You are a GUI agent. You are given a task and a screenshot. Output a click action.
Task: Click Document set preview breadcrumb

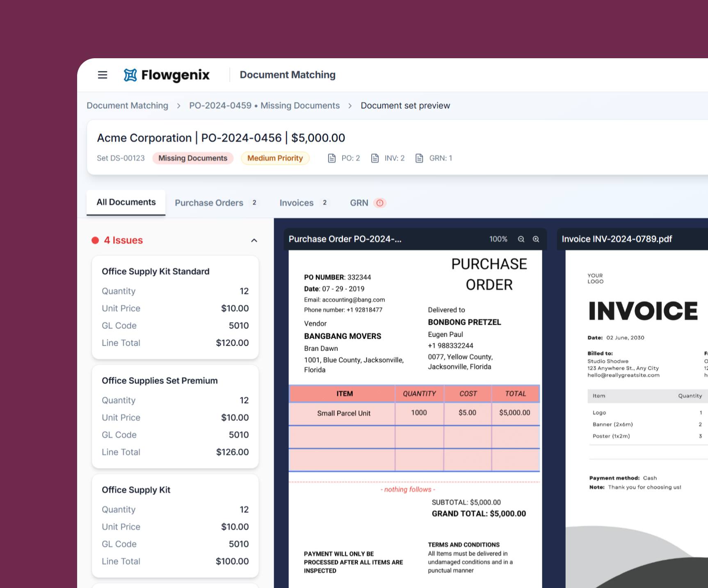click(405, 105)
